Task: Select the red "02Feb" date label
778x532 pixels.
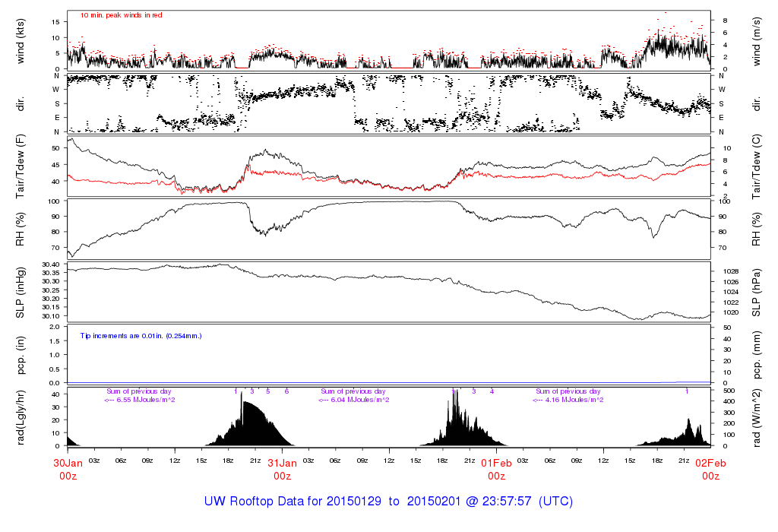Action: [x=710, y=463]
